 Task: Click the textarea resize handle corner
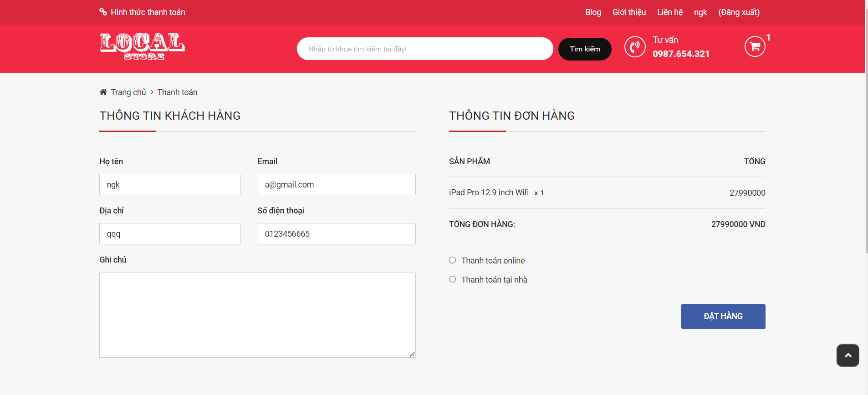[412, 354]
